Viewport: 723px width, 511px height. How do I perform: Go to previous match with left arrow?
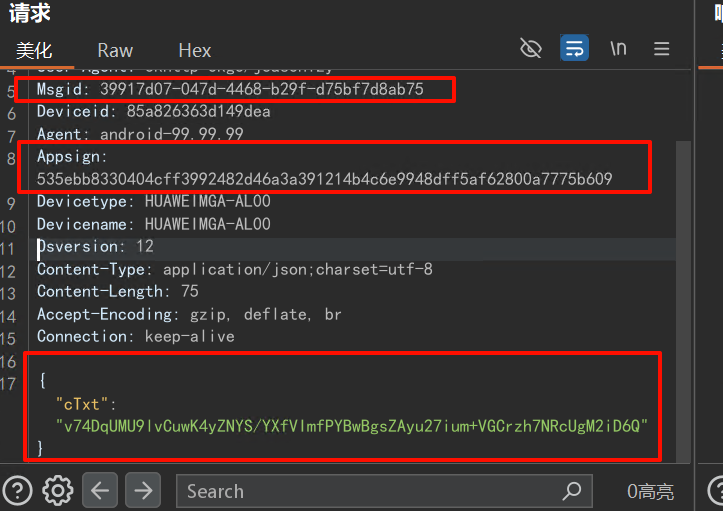101,490
